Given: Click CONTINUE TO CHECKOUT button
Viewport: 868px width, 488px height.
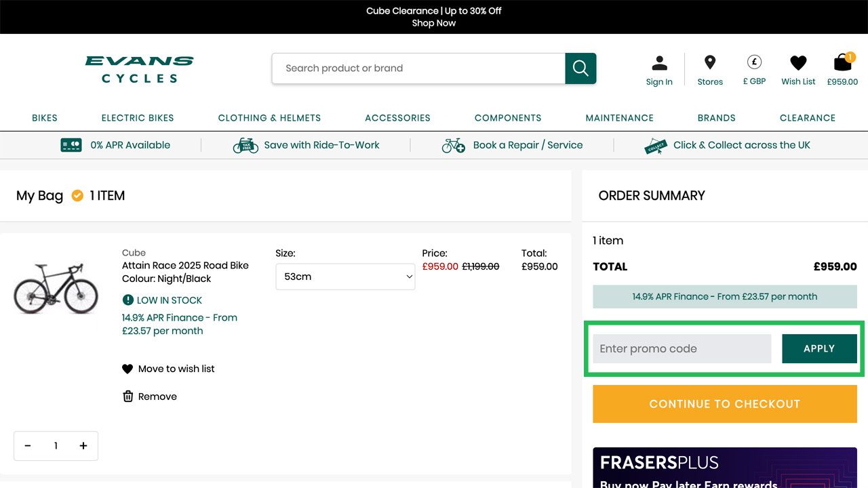Looking at the screenshot, I should click(725, 404).
